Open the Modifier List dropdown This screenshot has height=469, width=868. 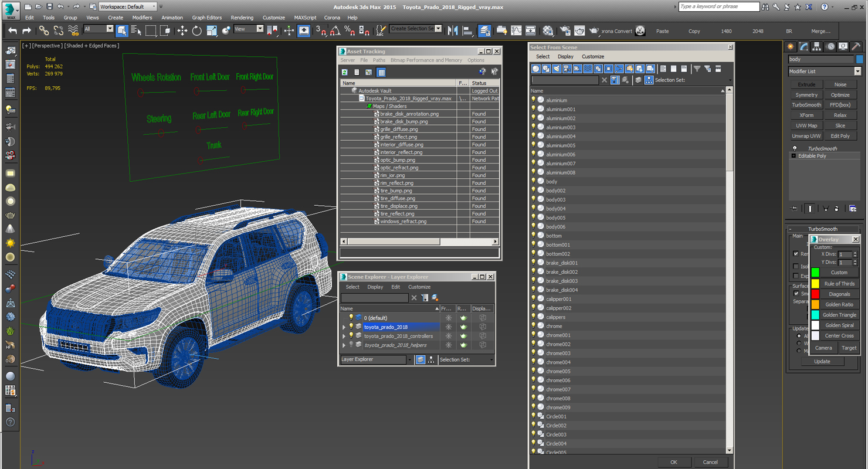824,71
